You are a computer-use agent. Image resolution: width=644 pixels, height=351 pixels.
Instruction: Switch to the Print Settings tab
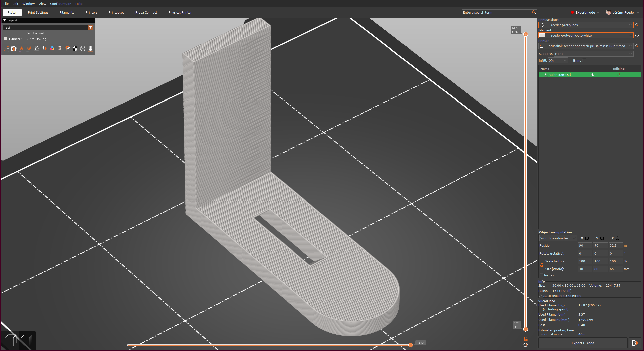[38, 12]
